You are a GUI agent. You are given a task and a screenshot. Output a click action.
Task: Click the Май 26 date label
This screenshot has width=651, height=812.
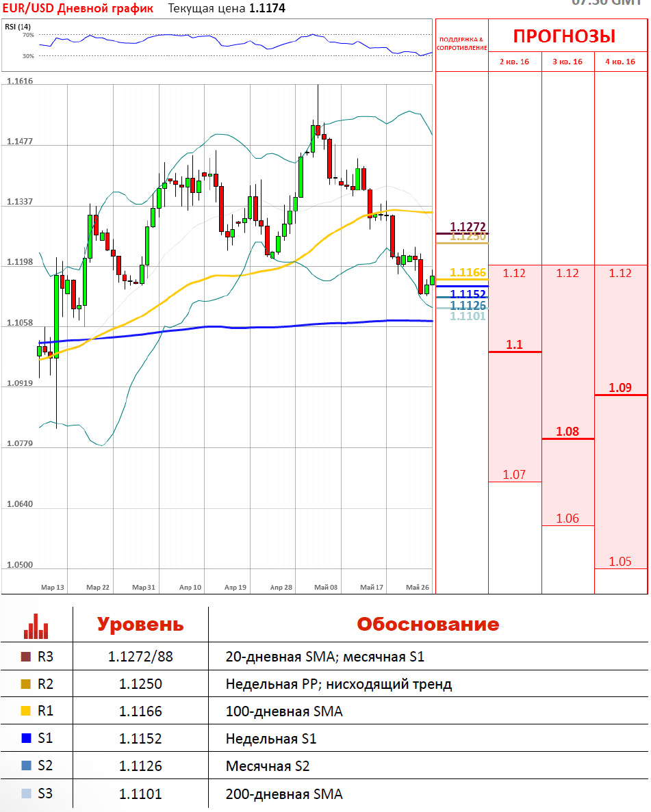[x=418, y=587]
